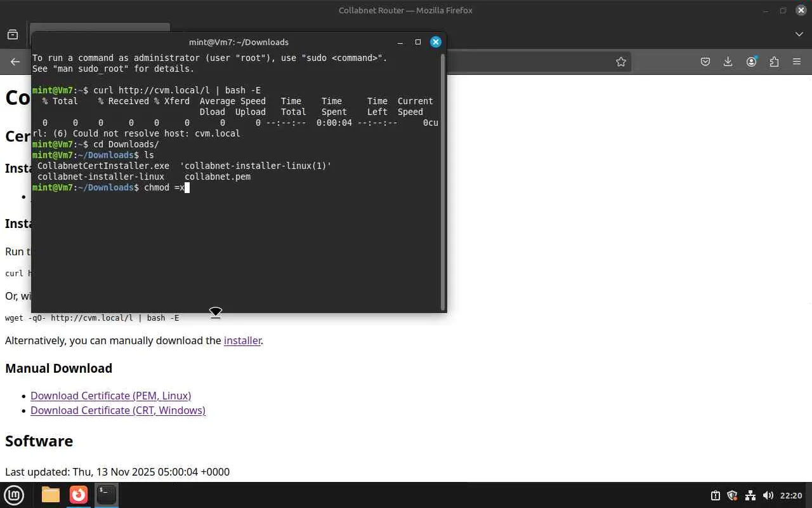Bookmark this page with the star icon

coord(621,62)
